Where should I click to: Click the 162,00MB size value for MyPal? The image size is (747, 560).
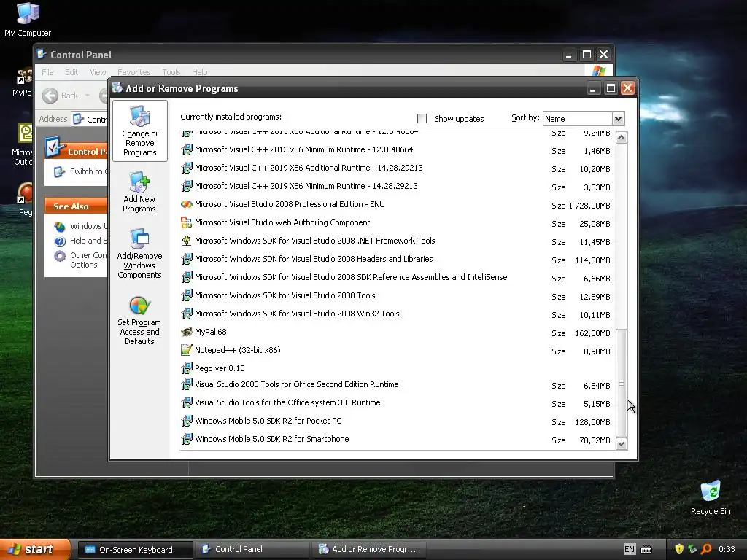(x=592, y=333)
